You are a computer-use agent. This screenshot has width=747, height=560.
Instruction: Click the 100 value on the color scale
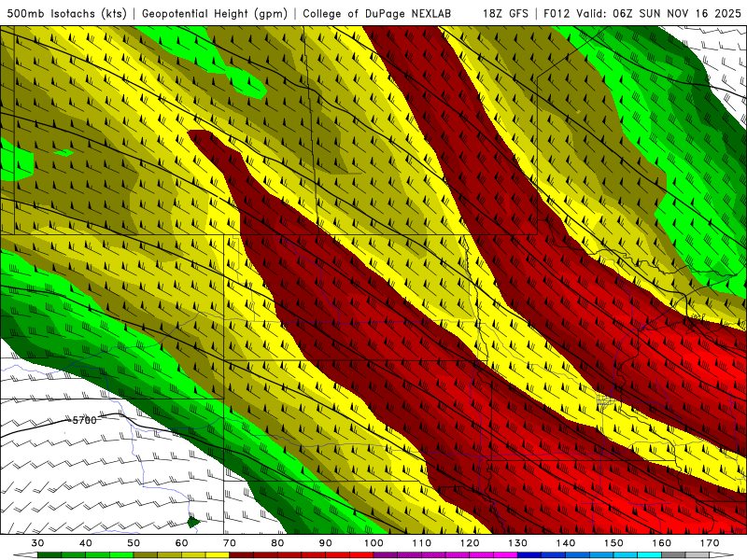(373, 543)
